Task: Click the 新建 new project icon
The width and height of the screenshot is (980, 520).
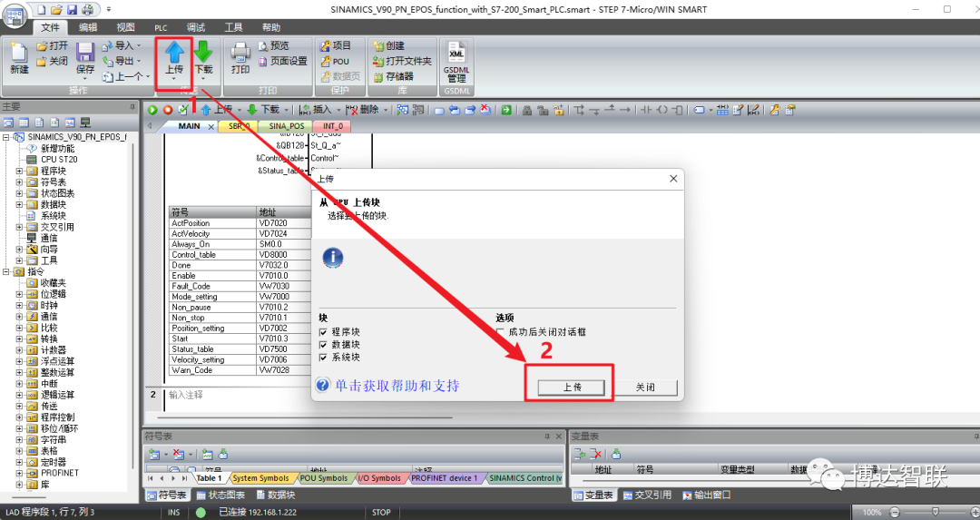Action: tap(19, 54)
